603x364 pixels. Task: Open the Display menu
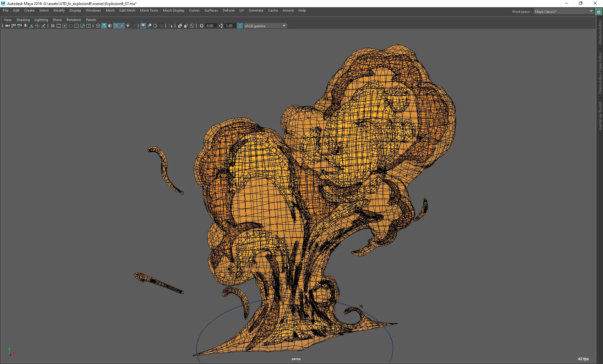(75, 10)
